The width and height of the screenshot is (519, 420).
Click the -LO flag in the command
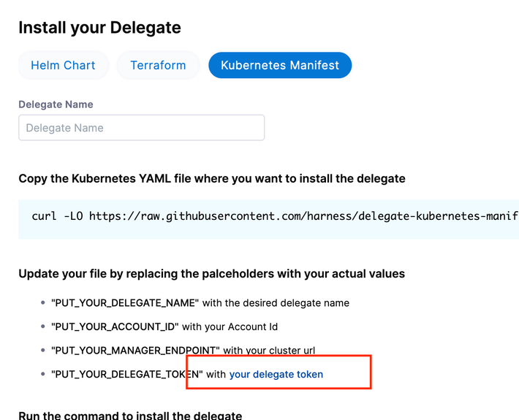point(73,216)
